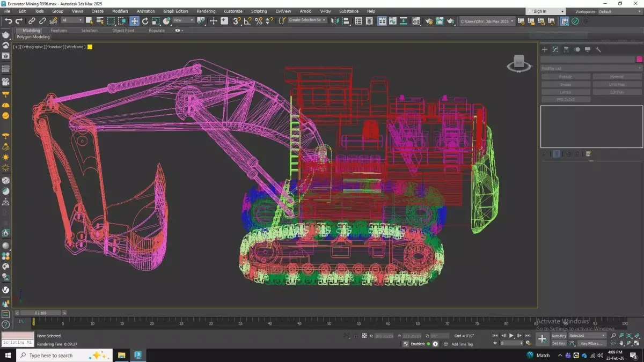
Task: Switch to the Utilities wrench panel tab
Action: click(598, 49)
